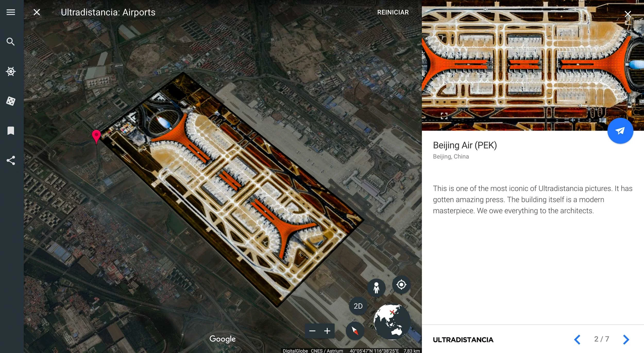The height and width of the screenshot is (353, 644).
Task: Expand the airport photo to fullscreen
Action: click(444, 116)
